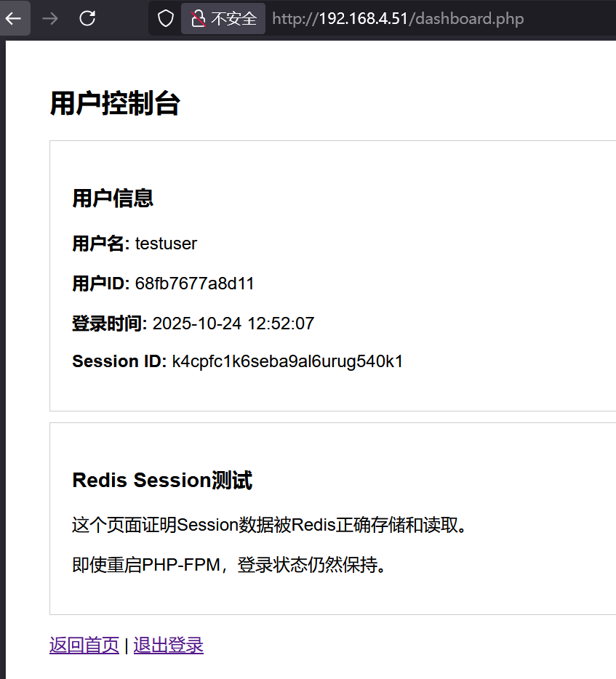Click the username testuser text
Image resolution: width=616 pixels, height=679 pixels.
(165, 244)
